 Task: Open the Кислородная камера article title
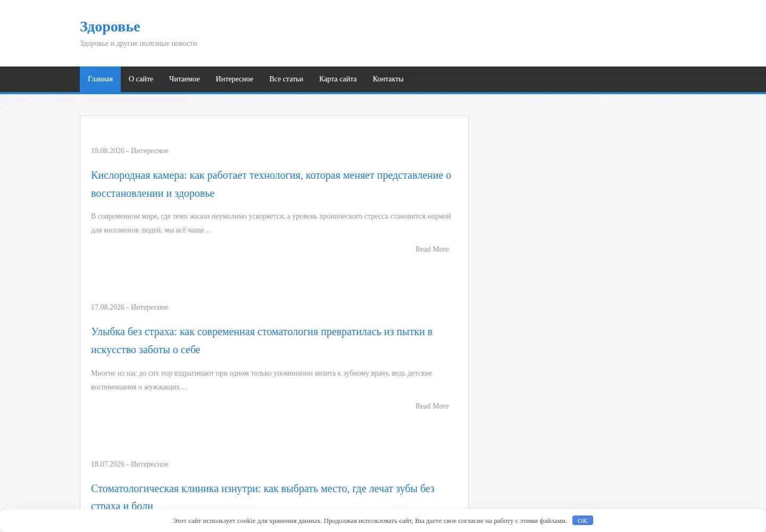(271, 184)
